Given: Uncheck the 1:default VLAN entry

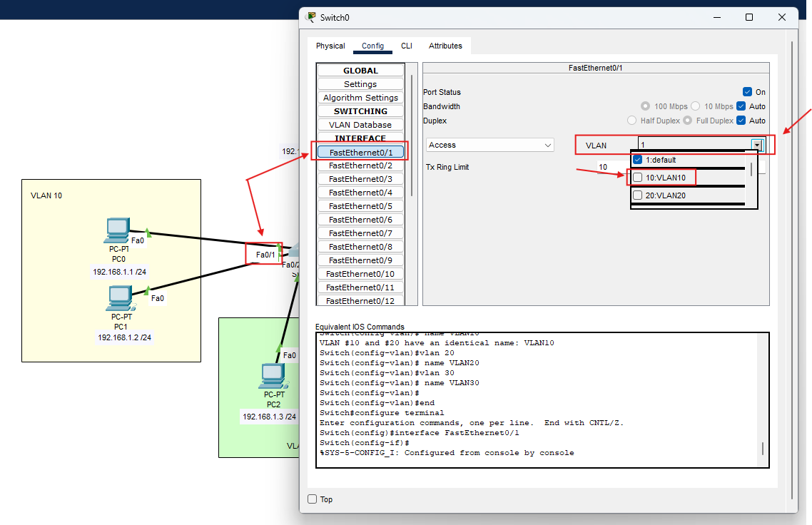Looking at the screenshot, I should [637, 159].
